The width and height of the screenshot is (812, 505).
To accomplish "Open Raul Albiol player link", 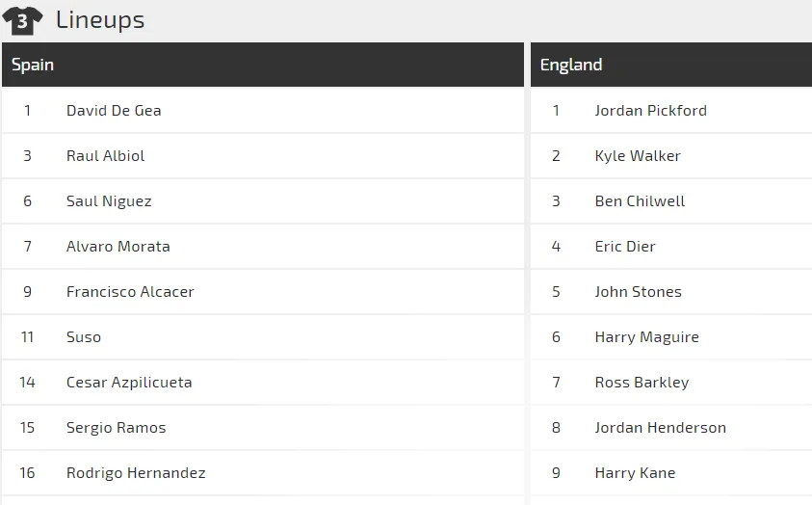I will click(x=105, y=156).
